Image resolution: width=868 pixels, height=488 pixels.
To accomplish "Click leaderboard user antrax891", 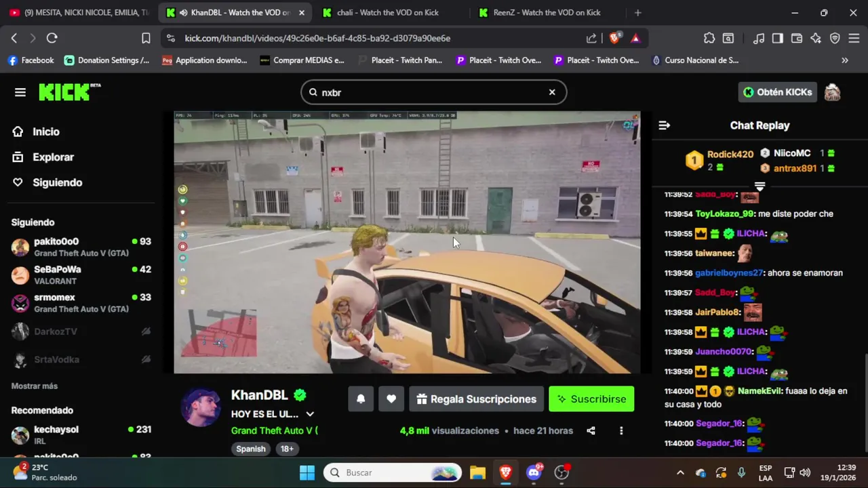I will coord(795,168).
